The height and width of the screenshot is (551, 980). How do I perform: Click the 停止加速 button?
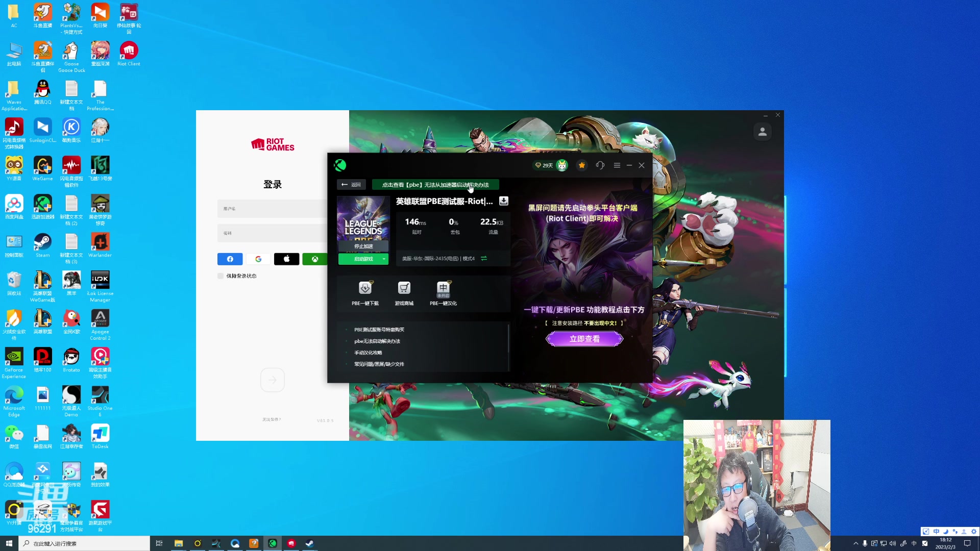point(363,246)
